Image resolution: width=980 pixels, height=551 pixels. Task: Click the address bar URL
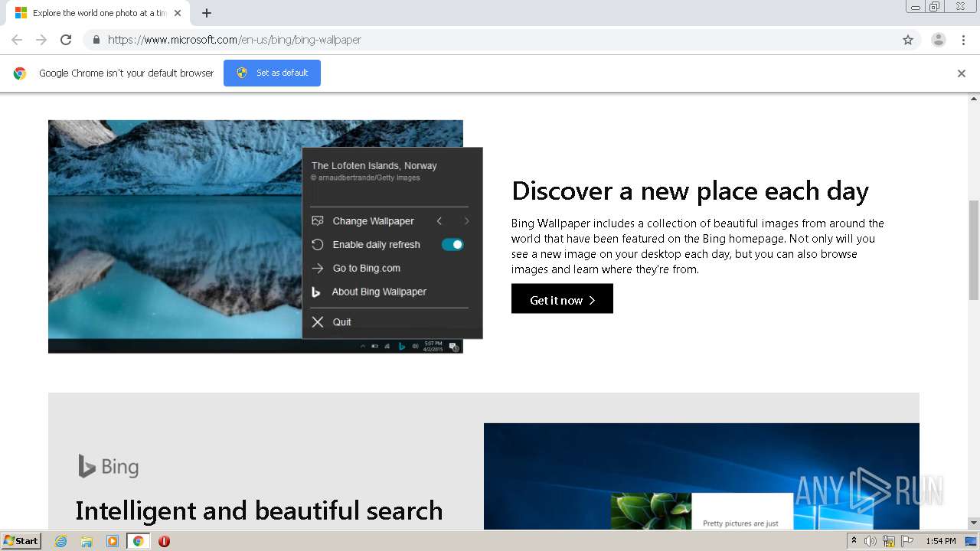coord(234,40)
